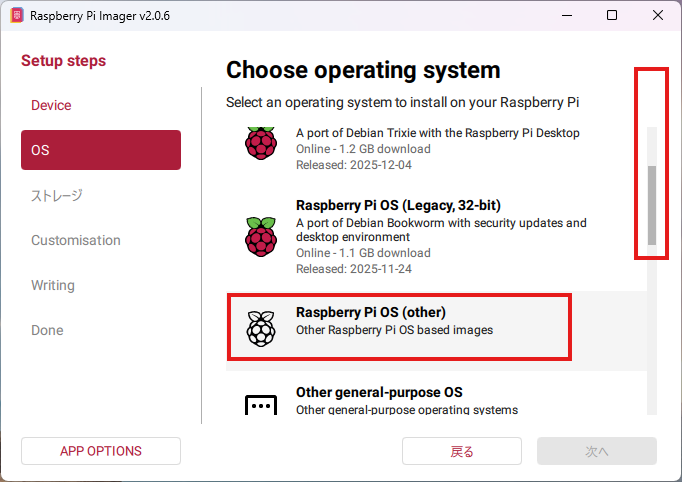Image resolution: width=682 pixels, height=482 pixels.
Task: Click the Other general-purpose OS icon
Action: (x=261, y=404)
